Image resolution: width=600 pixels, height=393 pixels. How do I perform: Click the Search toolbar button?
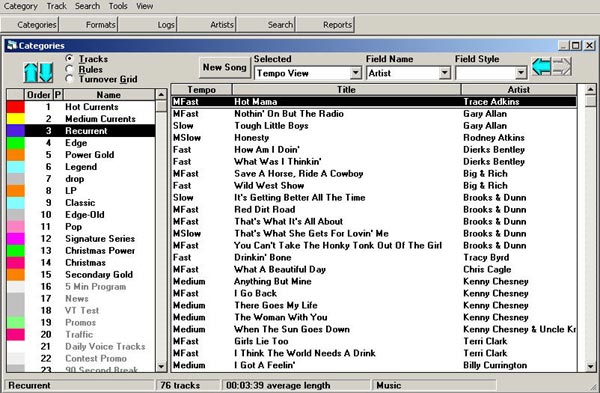[266, 24]
